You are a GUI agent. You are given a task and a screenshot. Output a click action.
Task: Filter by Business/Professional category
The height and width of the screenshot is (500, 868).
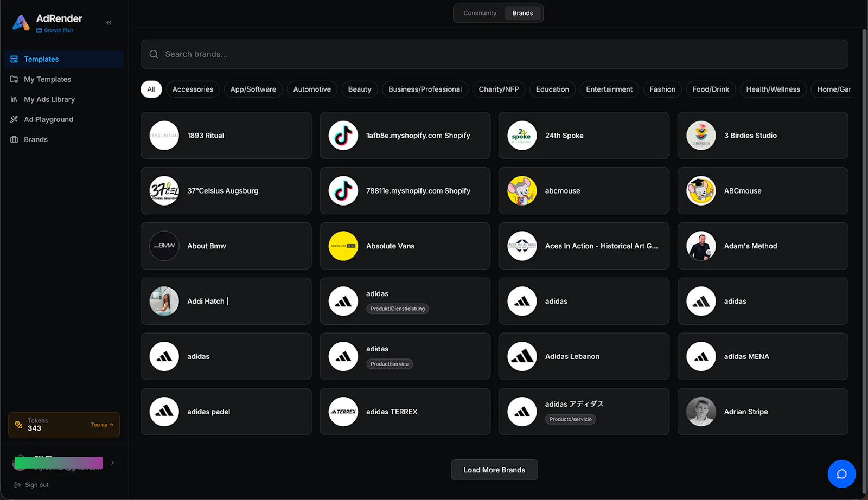click(425, 89)
